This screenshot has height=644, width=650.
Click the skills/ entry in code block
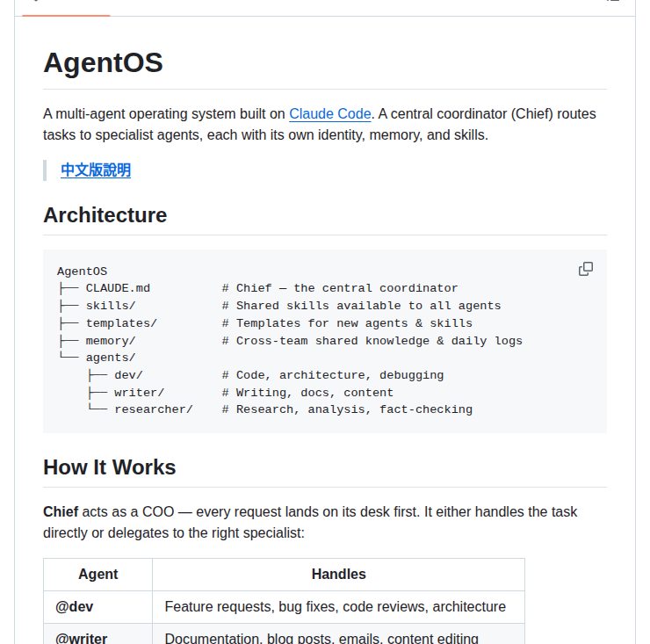pos(111,306)
